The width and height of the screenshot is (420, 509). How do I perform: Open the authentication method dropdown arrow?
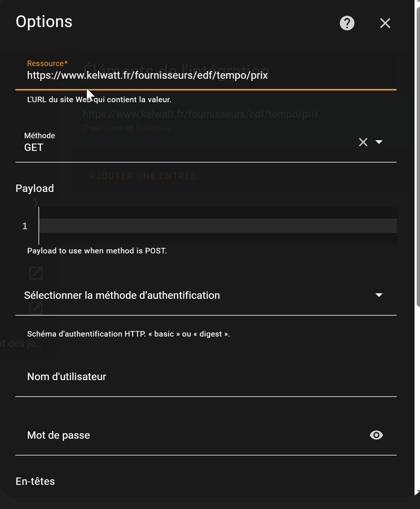[379, 295]
